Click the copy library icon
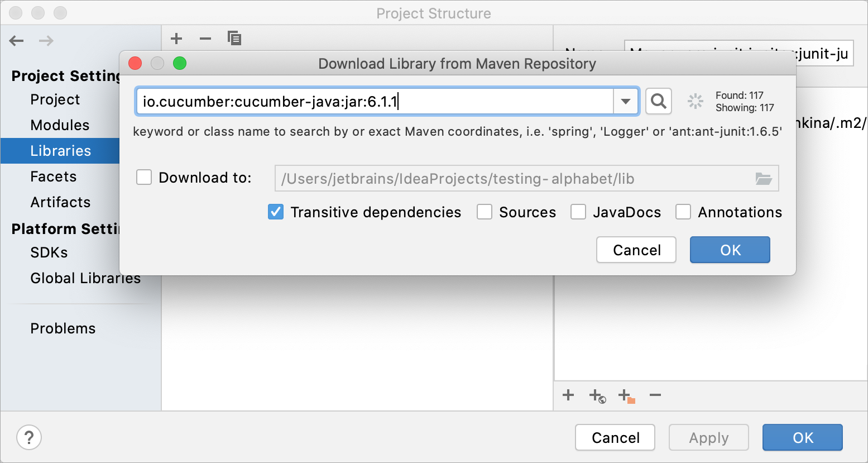 (x=234, y=39)
